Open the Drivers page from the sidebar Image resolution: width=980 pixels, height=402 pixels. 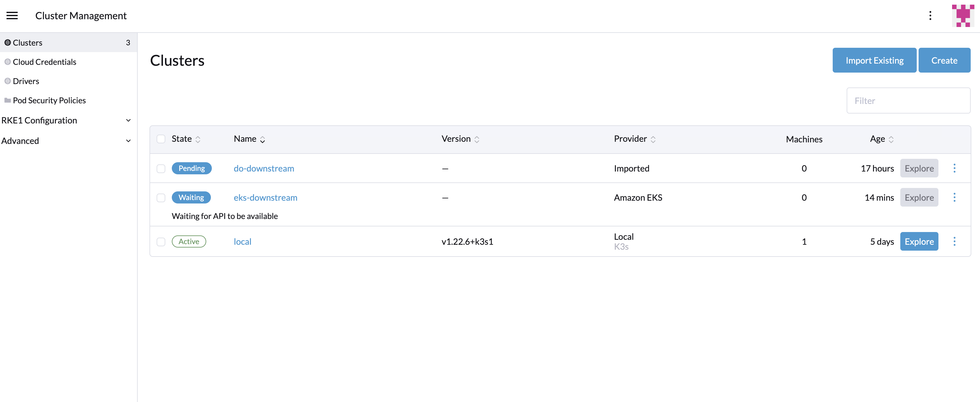[x=25, y=81]
